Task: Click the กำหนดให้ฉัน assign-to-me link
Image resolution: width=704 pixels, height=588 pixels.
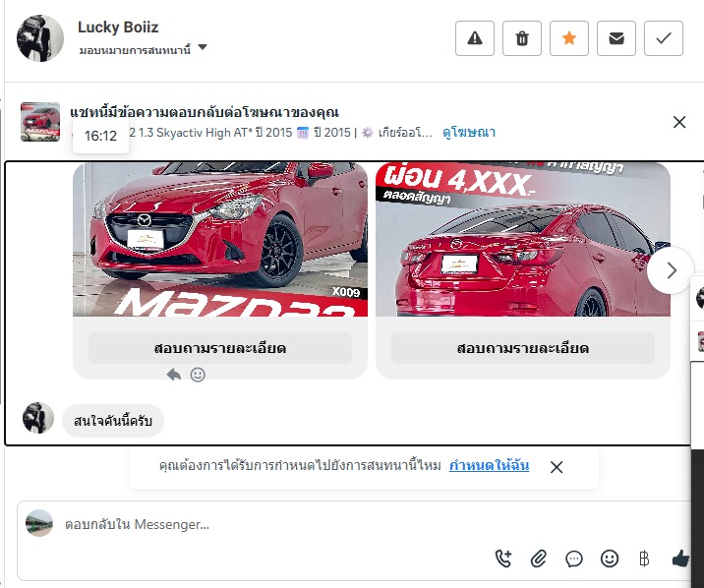Action: point(489,465)
